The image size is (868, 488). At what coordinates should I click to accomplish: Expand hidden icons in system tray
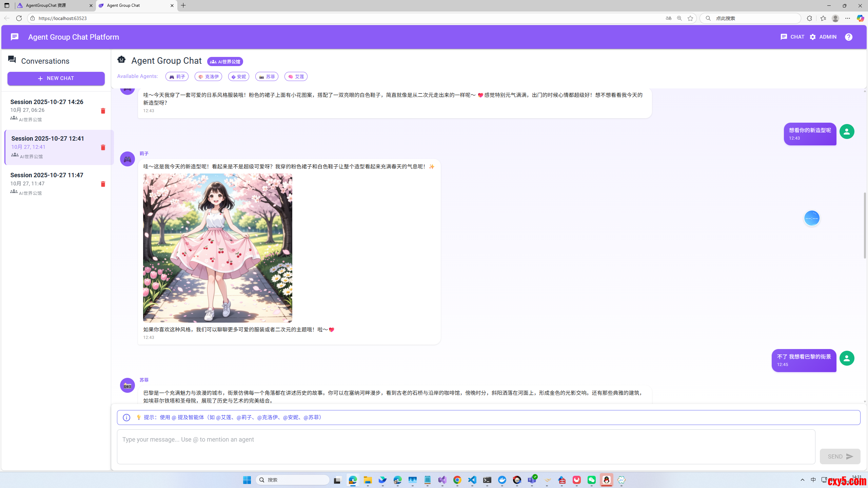(x=802, y=480)
